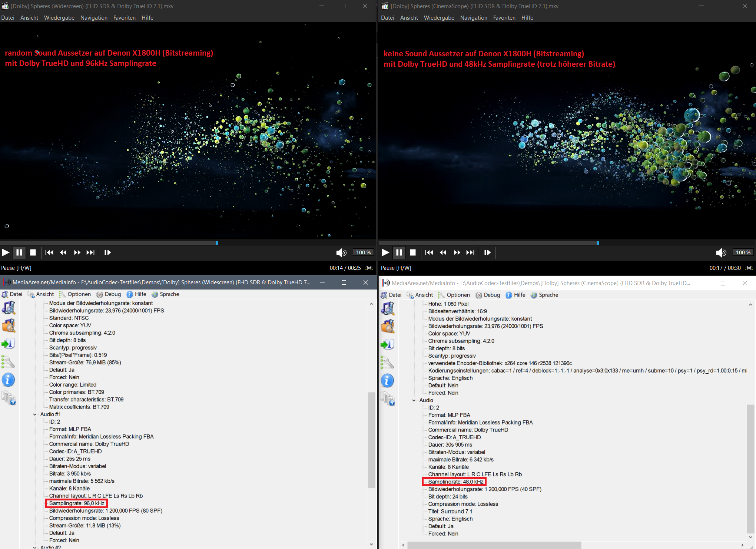The height and width of the screenshot is (549, 756).
Task: Select the Samplingrate: 96,0 kHz tree line
Action: click(77, 503)
